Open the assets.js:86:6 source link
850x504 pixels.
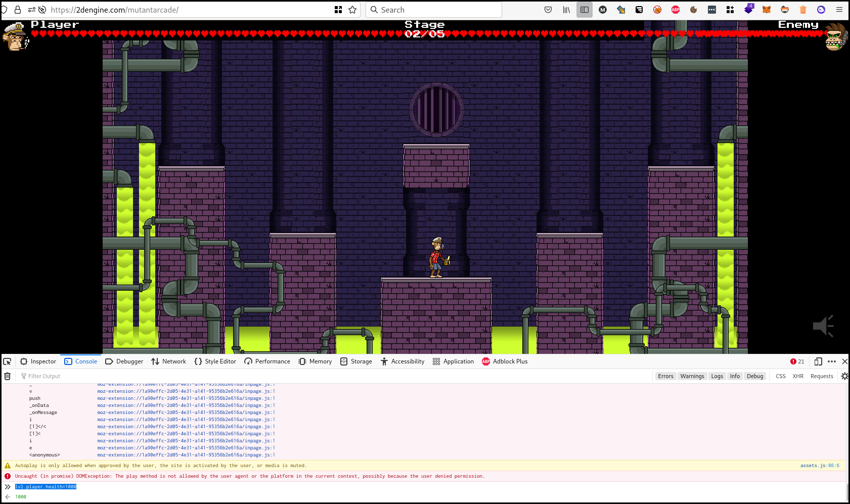pyautogui.click(x=820, y=466)
